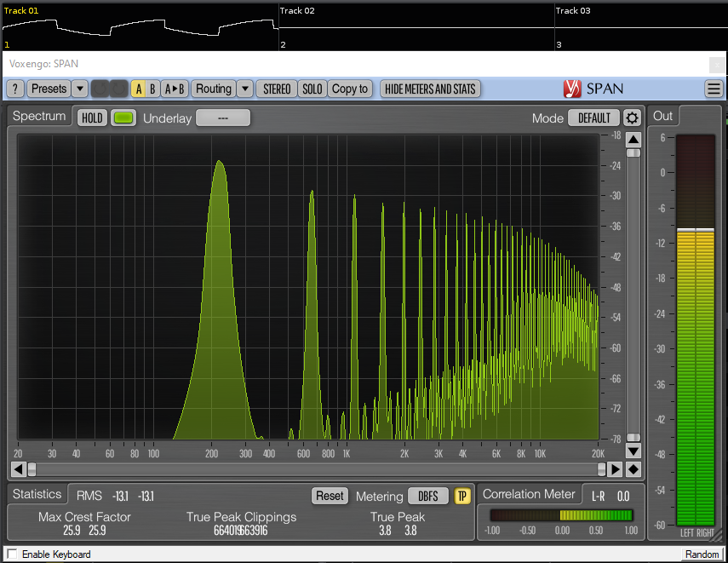728x563 pixels.
Task: Toggle the TP true peak button
Action: [x=462, y=496]
